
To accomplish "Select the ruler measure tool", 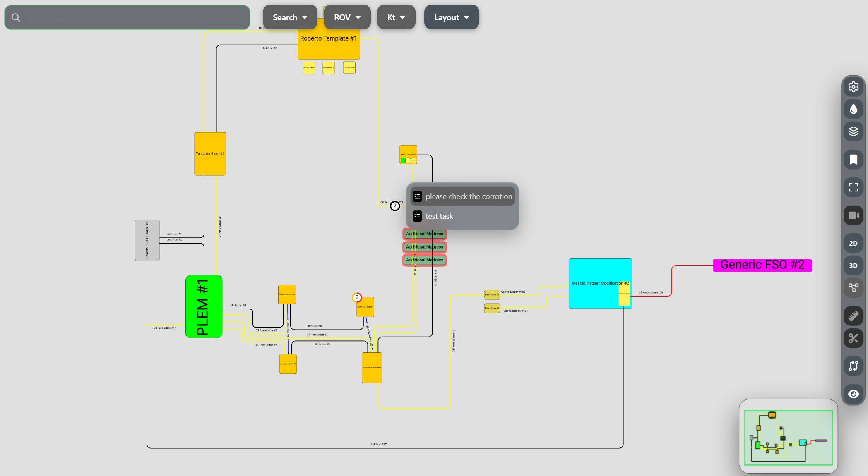I will click(x=853, y=316).
